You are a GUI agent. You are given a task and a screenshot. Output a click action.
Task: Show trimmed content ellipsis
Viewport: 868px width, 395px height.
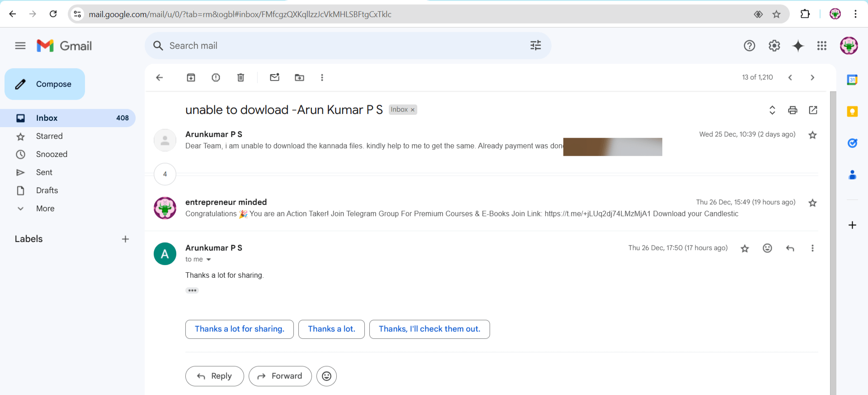192,290
